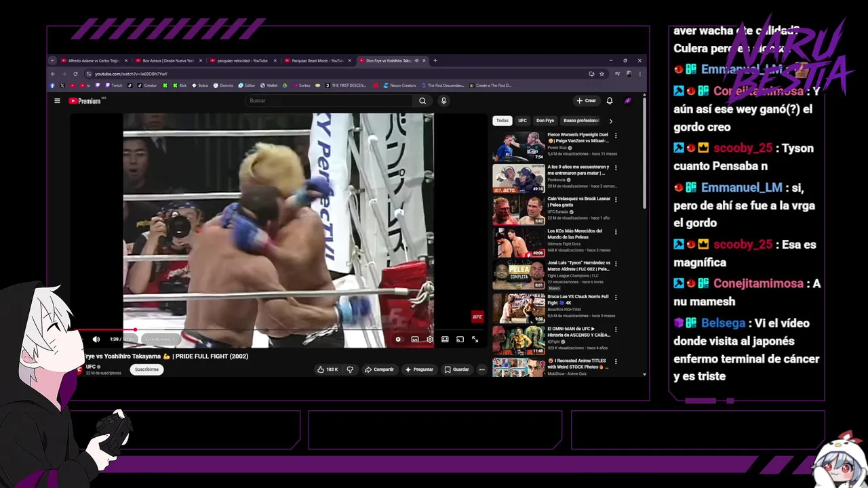This screenshot has height=488, width=868.
Task: Open options for Fierce Women's Flyweight Duel video
Action: (x=616, y=136)
